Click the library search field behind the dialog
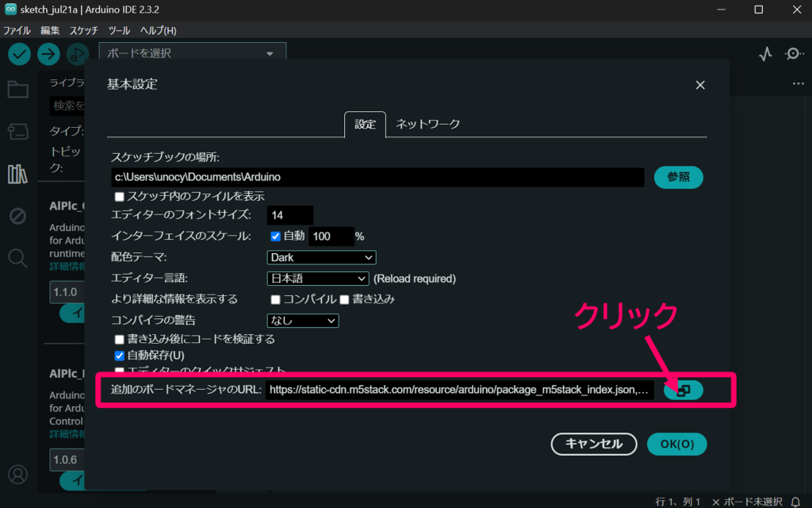The image size is (812, 508). click(x=67, y=106)
